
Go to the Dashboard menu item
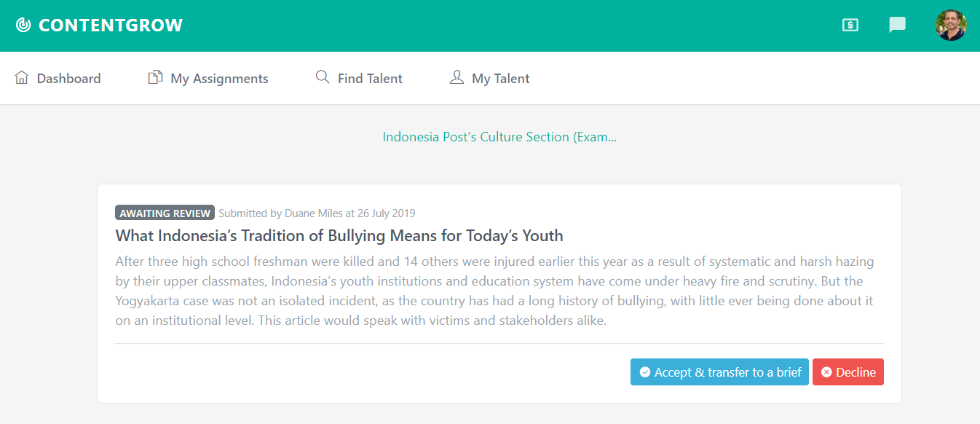point(58,78)
